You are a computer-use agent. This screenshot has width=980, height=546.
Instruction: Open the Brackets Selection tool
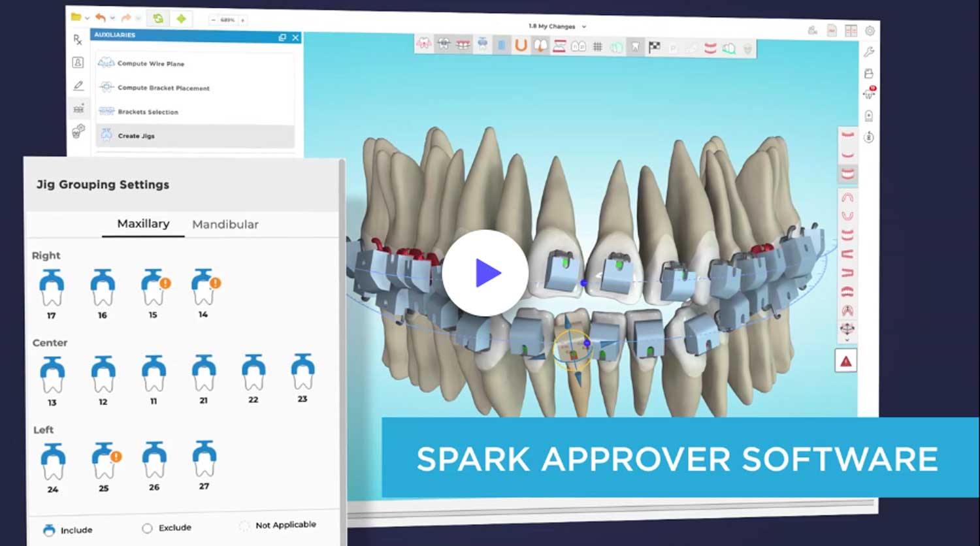pyautogui.click(x=139, y=112)
